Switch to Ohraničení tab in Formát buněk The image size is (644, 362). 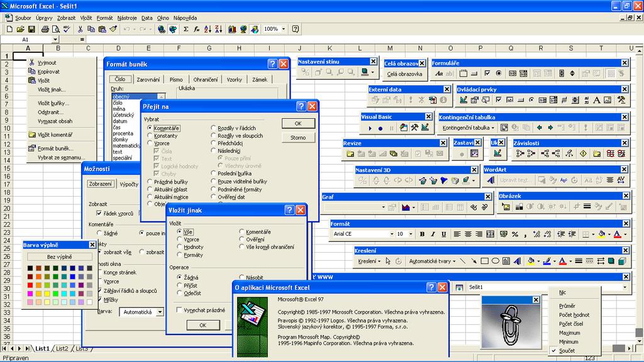[x=206, y=80]
